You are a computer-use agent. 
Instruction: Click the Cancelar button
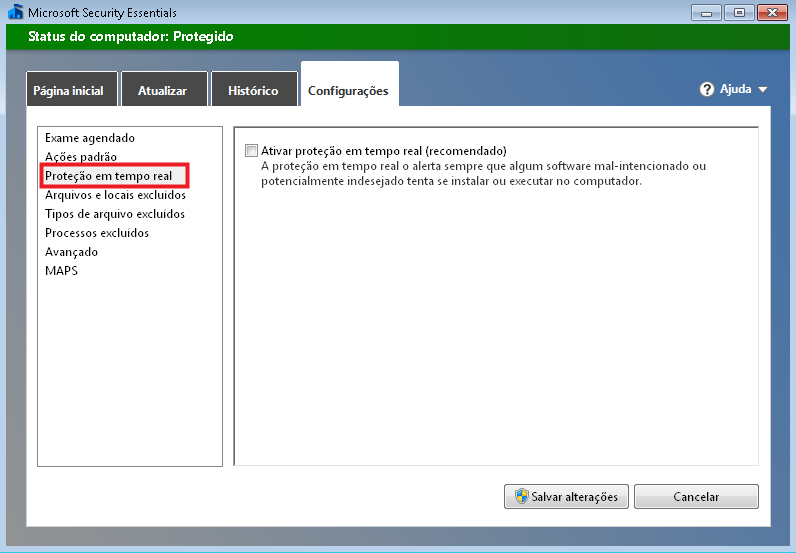(696, 497)
